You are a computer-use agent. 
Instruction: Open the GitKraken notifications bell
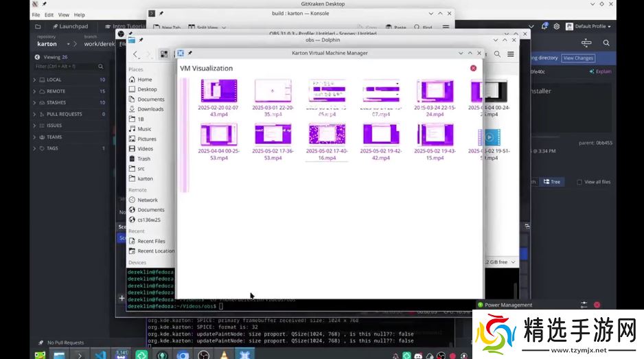click(544, 26)
